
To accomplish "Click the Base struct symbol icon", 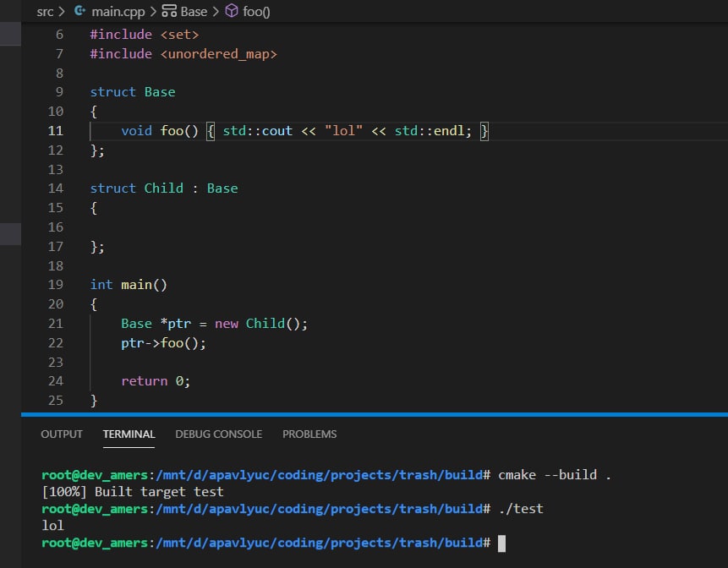I will click(x=169, y=11).
